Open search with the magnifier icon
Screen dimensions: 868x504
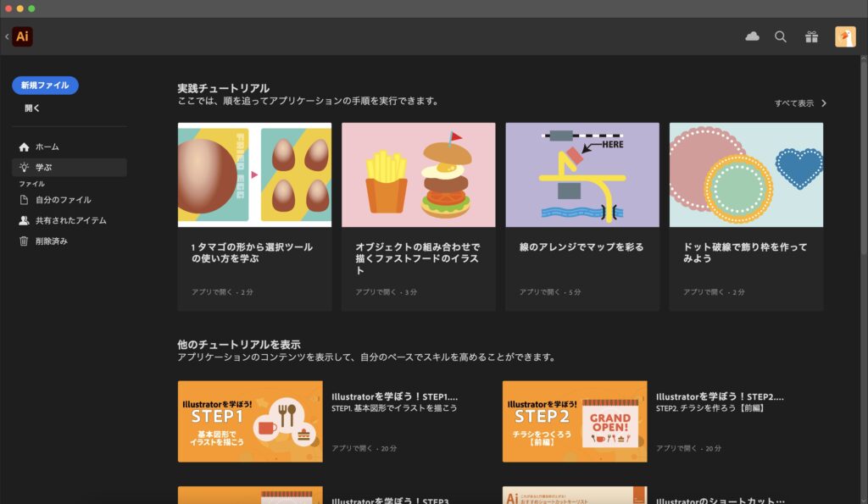(781, 36)
